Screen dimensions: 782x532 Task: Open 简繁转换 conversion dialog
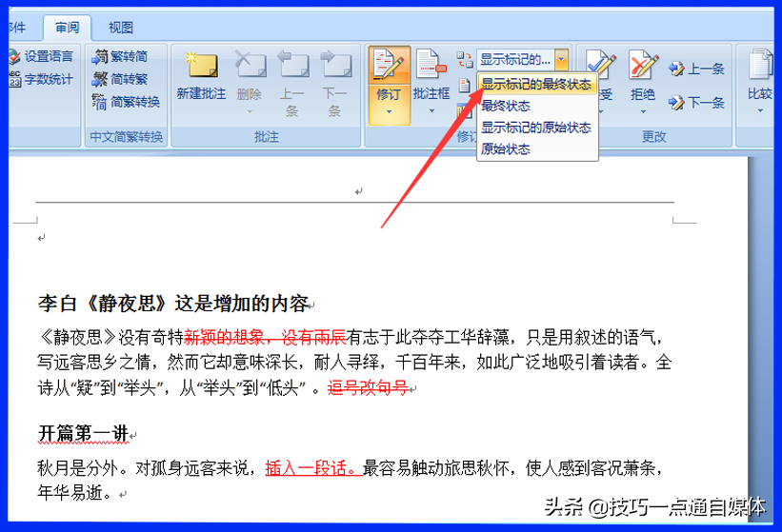[126, 102]
